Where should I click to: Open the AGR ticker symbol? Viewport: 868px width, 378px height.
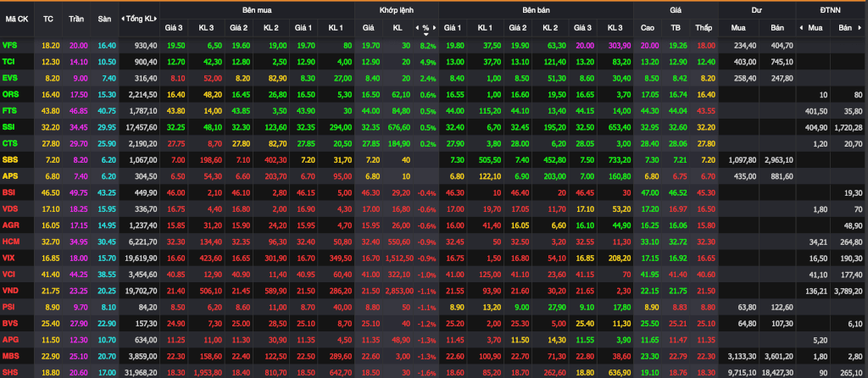pos(10,225)
